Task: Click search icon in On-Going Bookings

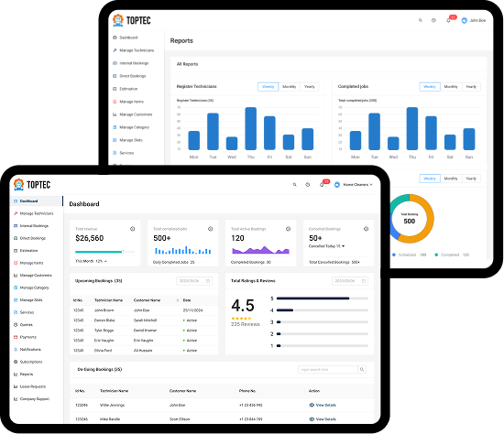Action: (362, 369)
